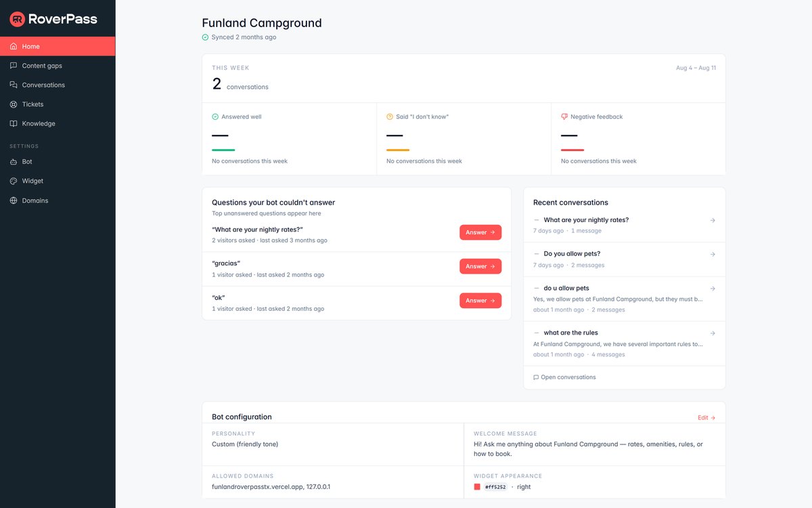Viewport: 812px width, 508px height.
Task: Click "2 visitors asked · last asked 3 months ago"
Action: pos(269,240)
